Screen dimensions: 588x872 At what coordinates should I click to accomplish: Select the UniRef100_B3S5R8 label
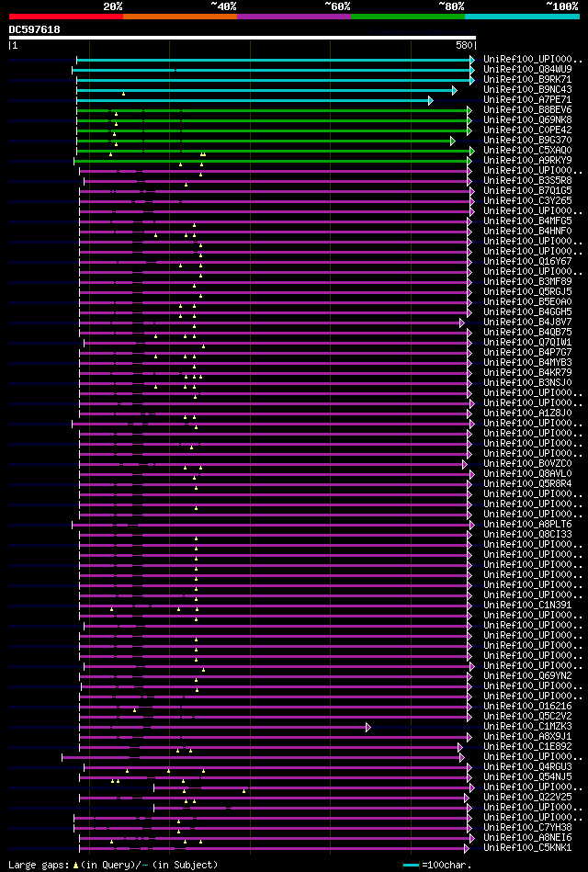527,181
